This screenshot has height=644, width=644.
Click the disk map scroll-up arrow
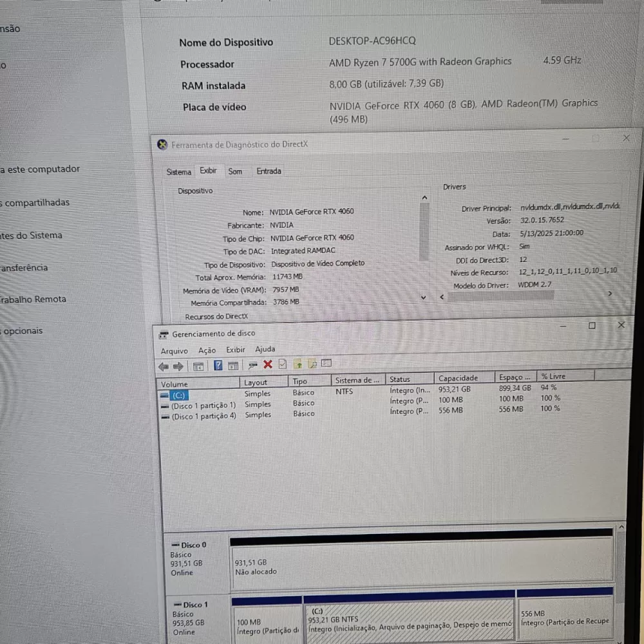coord(621,527)
